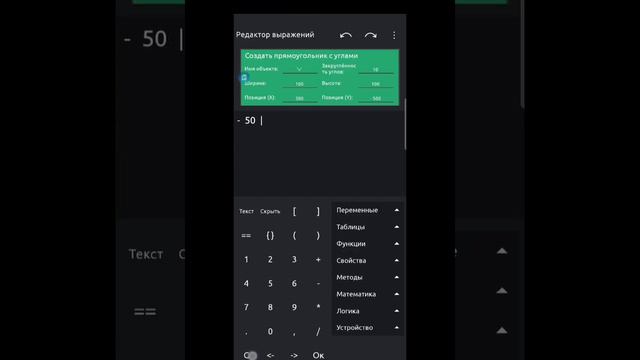Select the Позиция (Y) value field
This screenshot has height=360, width=640.
coord(376,98)
